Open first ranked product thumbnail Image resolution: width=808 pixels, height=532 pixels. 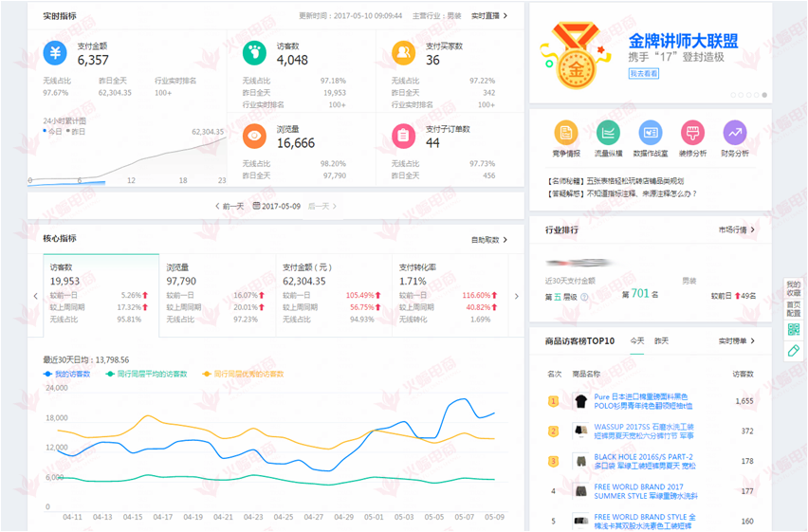[x=579, y=401]
